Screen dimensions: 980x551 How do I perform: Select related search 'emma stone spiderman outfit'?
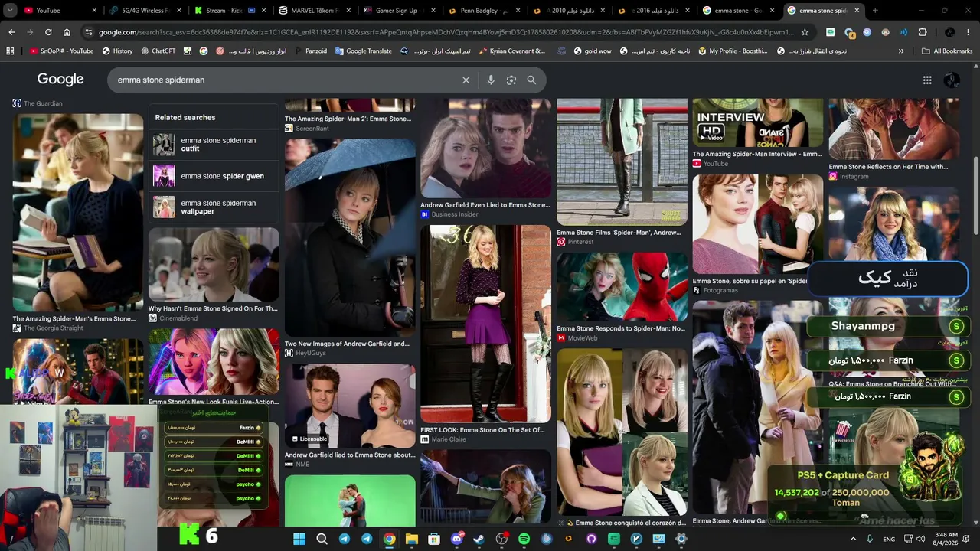(214, 145)
